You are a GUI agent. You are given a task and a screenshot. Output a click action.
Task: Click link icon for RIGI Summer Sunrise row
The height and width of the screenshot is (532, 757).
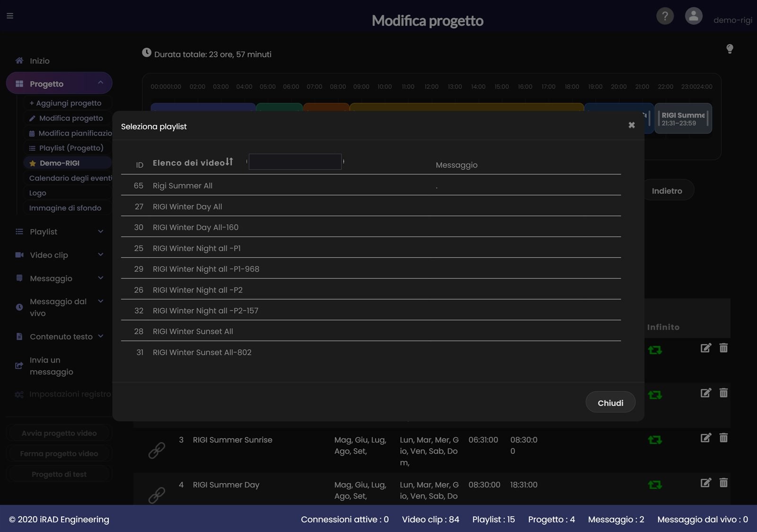click(x=157, y=450)
